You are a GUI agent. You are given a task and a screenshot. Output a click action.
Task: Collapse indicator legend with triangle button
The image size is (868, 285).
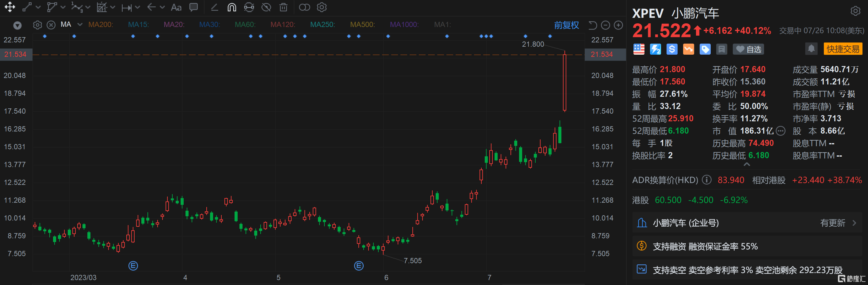(17, 25)
